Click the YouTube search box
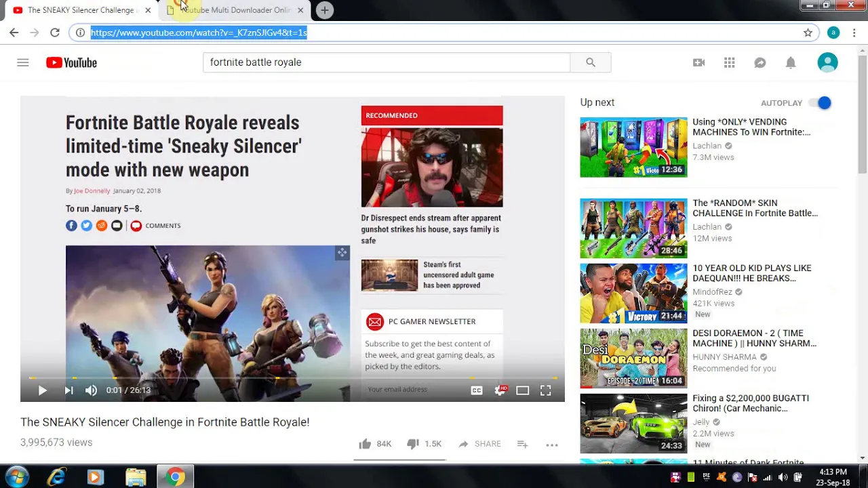 pyautogui.click(x=387, y=62)
